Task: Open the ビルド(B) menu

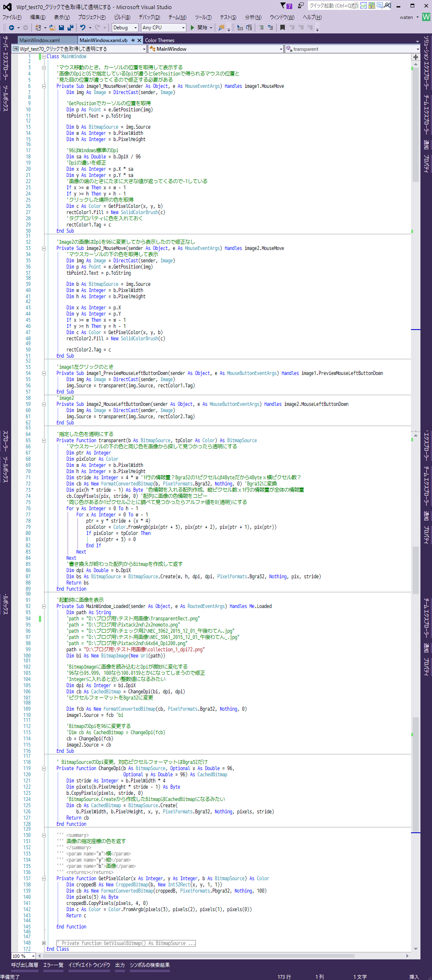Action: tap(122, 17)
